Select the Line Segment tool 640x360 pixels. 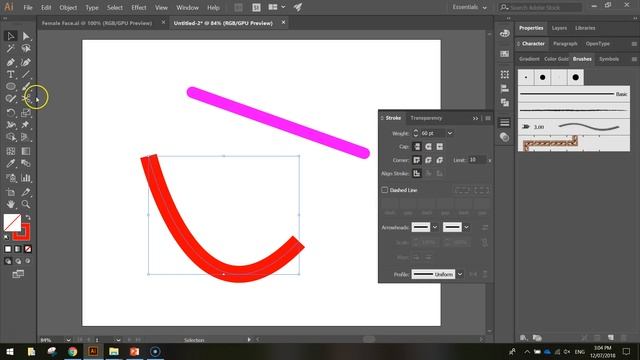click(26, 75)
